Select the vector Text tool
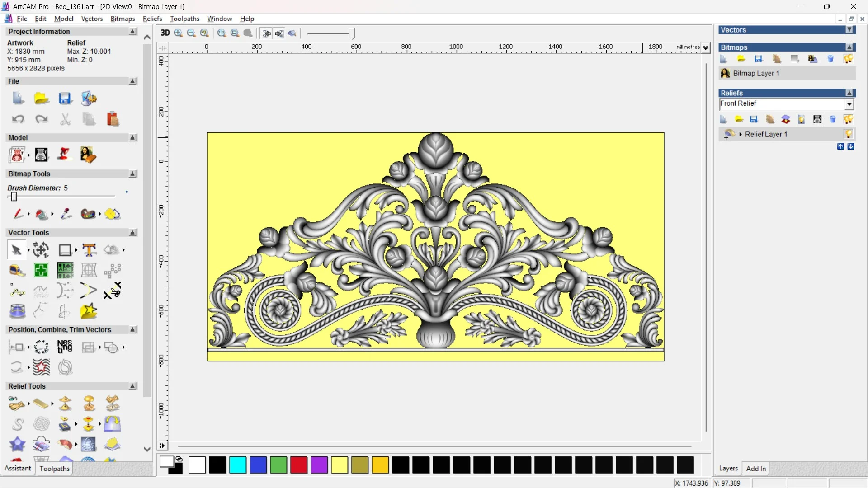Image resolution: width=868 pixels, height=488 pixels. click(x=89, y=250)
